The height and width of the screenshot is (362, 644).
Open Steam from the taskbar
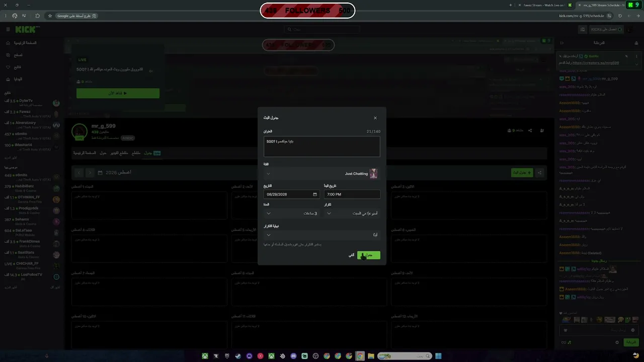238,356
